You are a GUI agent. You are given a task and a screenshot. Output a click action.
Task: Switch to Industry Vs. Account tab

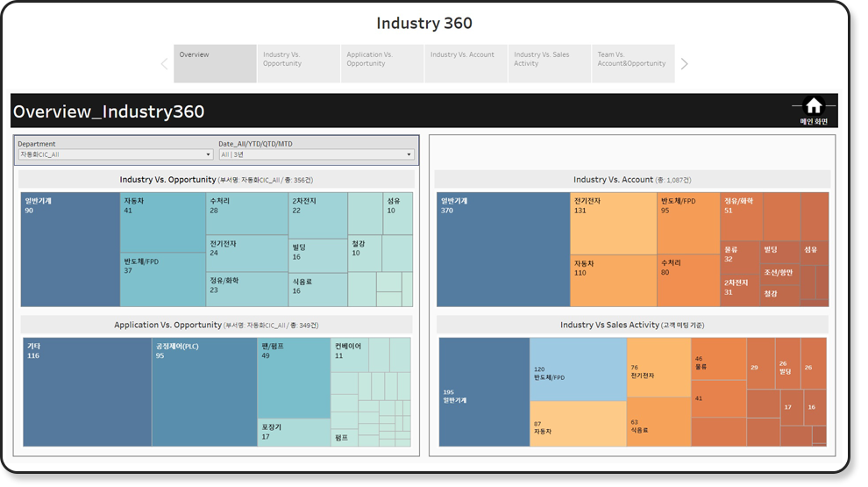[x=466, y=64]
